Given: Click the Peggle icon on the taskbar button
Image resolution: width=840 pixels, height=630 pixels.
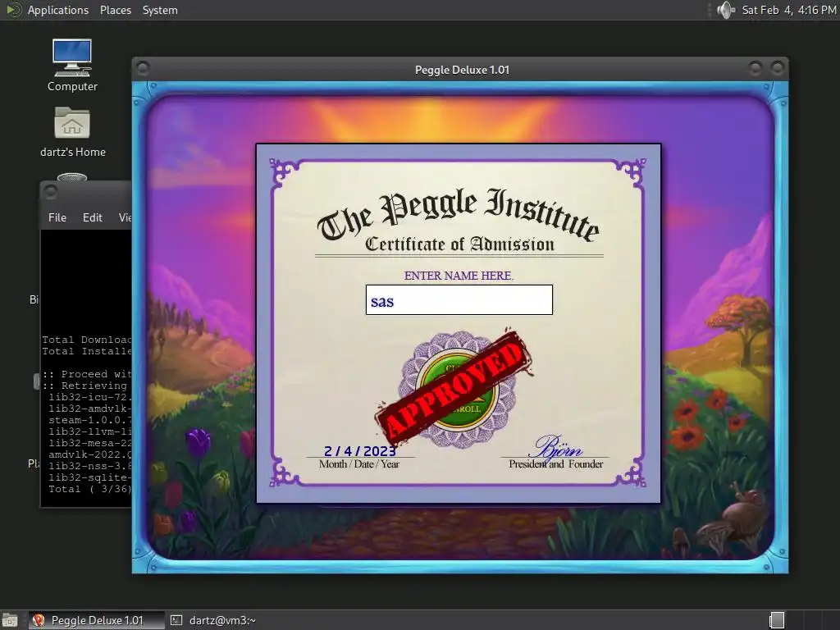Looking at the screenshot, I should click(x=39, y=620).
